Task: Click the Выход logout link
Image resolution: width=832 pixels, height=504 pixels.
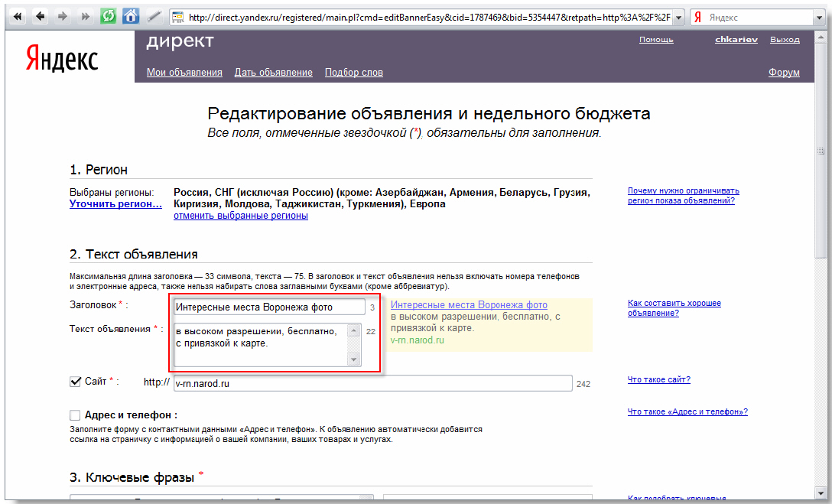Action: point(785,40)
